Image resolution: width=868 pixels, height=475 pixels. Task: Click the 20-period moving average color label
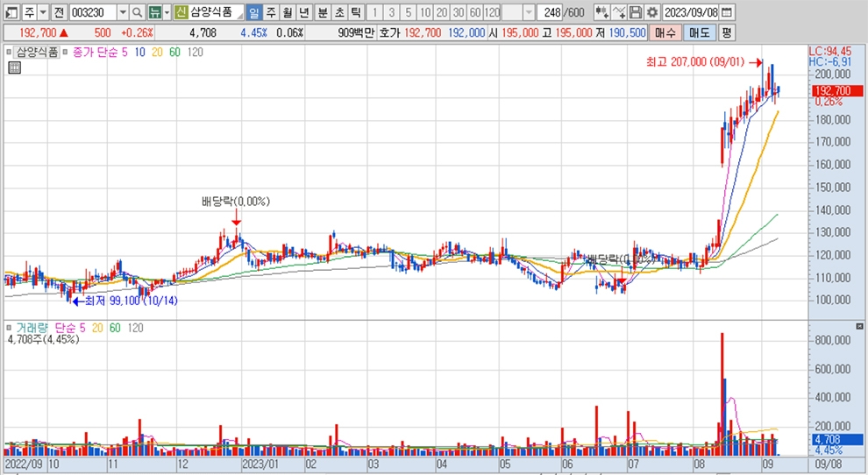(x=156, y=52)
